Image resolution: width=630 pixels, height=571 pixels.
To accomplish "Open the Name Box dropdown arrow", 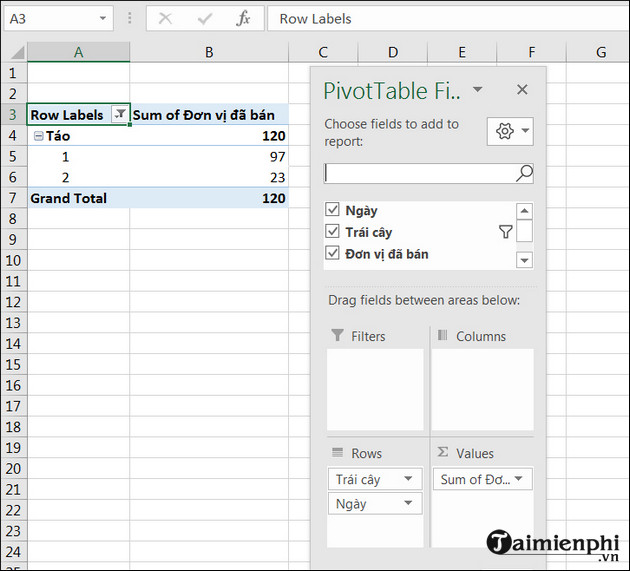I will coord(103,18).
